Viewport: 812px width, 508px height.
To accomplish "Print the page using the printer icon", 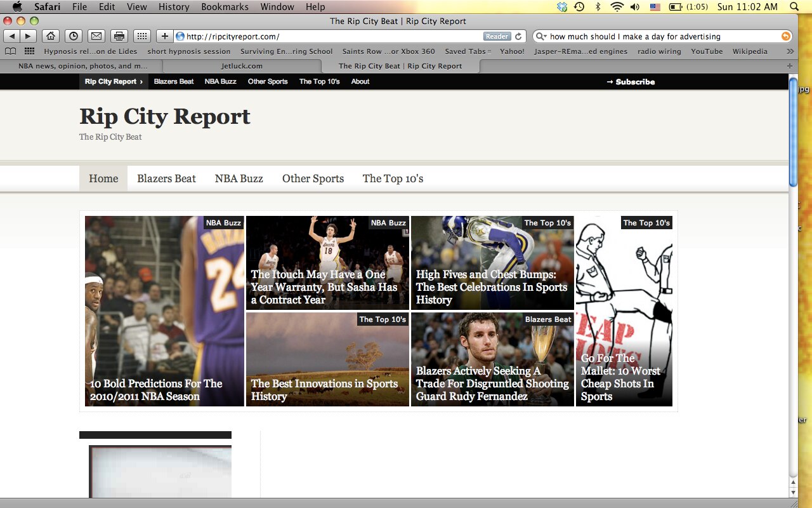I will click(119, 36).
